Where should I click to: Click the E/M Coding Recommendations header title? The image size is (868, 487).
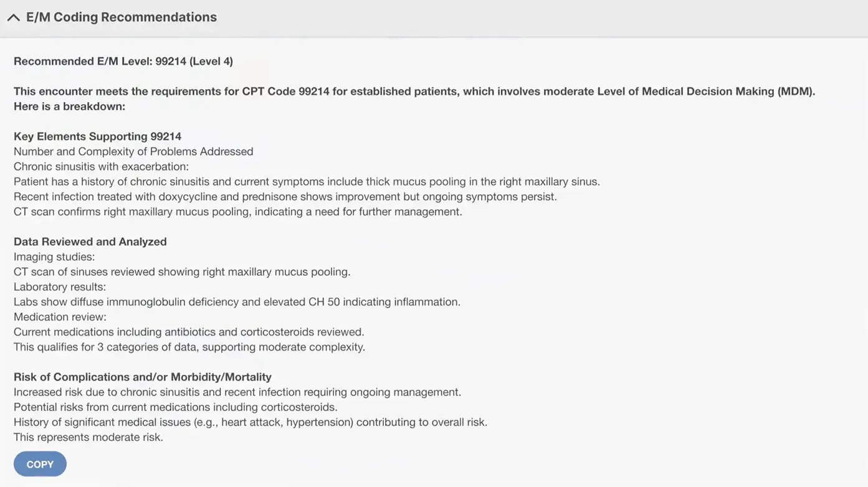point(122,17)
